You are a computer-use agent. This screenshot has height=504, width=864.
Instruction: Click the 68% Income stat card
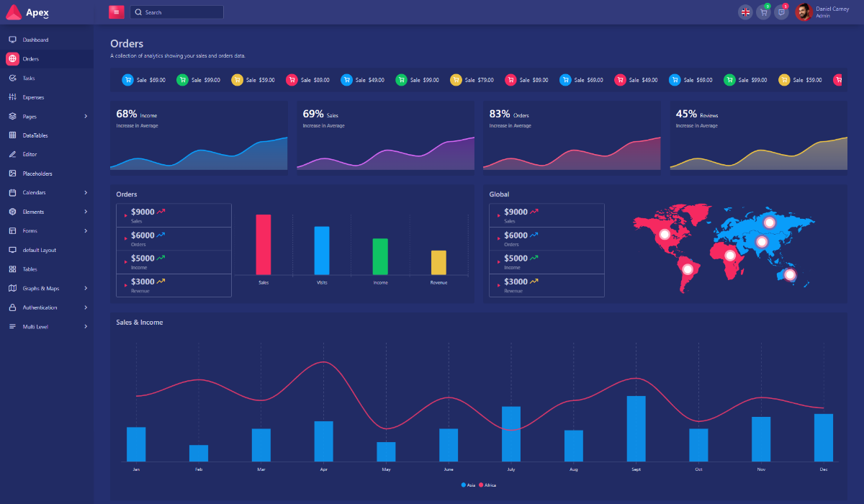coord(199,138)
